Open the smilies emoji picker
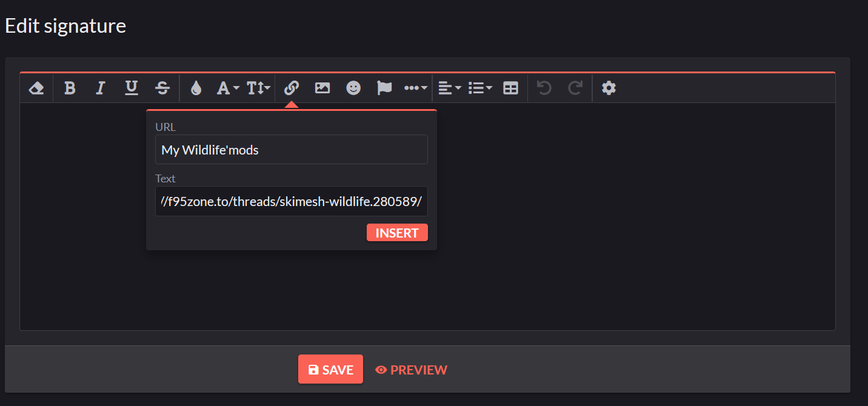 (353, 88)
